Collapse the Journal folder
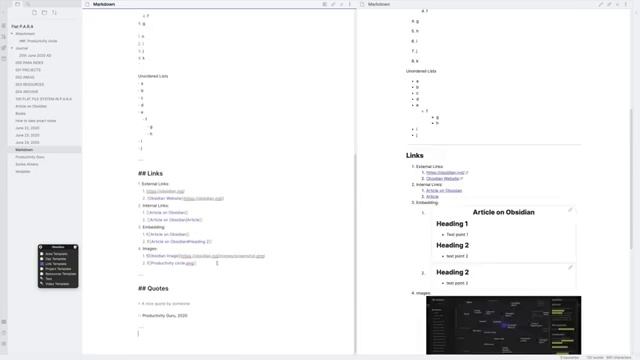The image size is (640, 360). pos(12,48)
